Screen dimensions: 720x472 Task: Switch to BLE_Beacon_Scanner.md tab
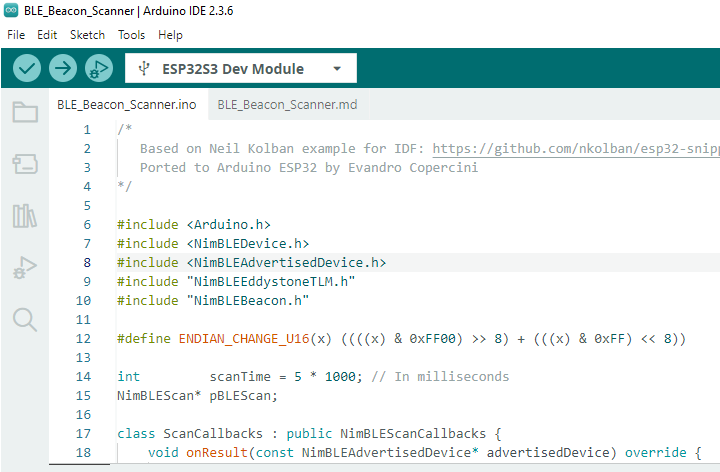point(287,105)
